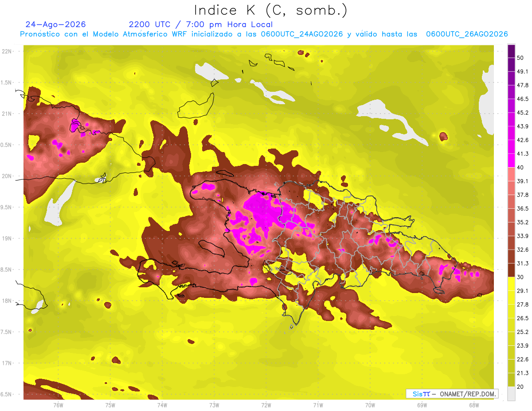Image resolution: width=532 pixels, height=411 pixels.
Task: Click the legend value "43.9"
Action: click(523, 126)
